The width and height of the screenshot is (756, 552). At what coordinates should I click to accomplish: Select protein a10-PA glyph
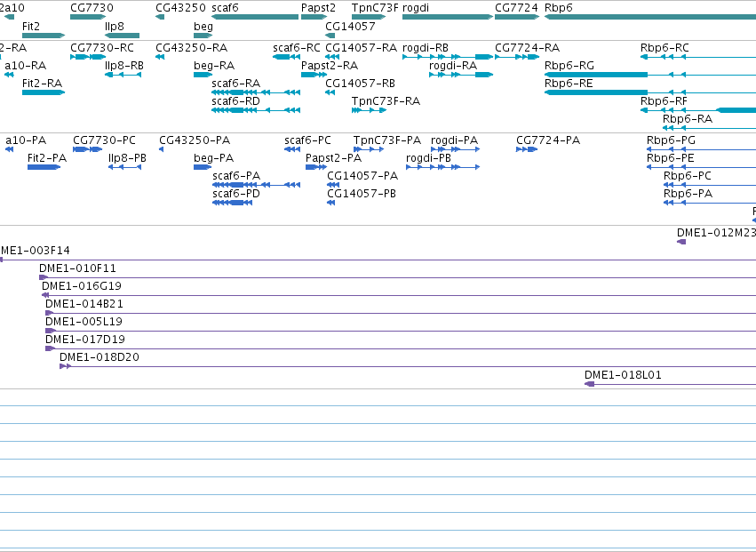(9, 149)
